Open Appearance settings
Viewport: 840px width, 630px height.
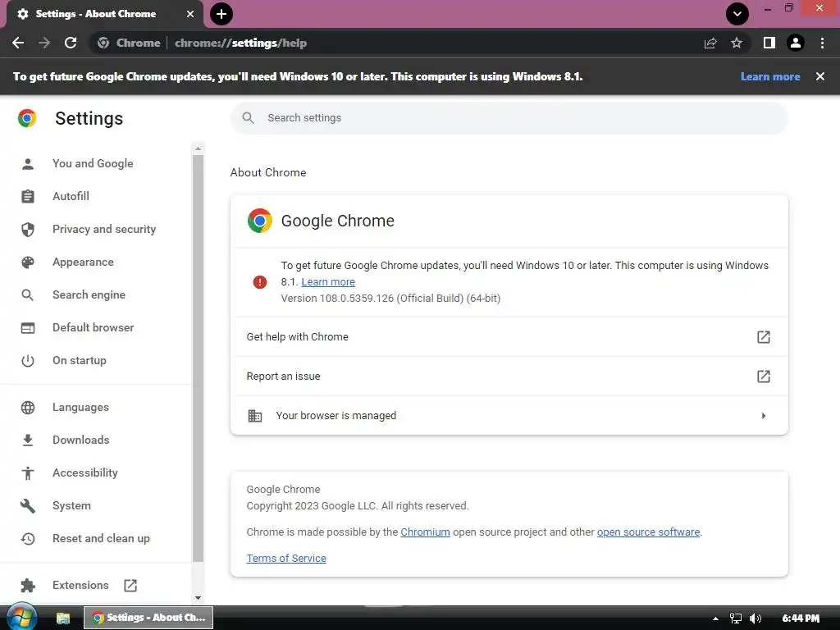pos(83,262)
